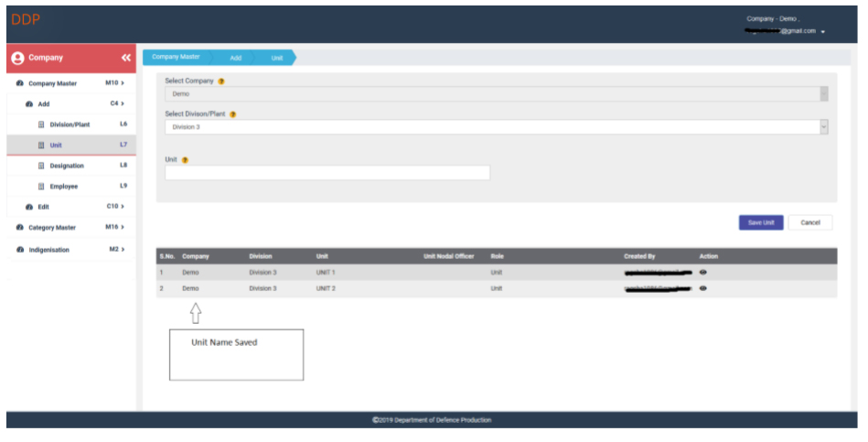Screen dimensions: 868x442
Task: Click the DDP logo in the header
Action: [x=26, y=19]
